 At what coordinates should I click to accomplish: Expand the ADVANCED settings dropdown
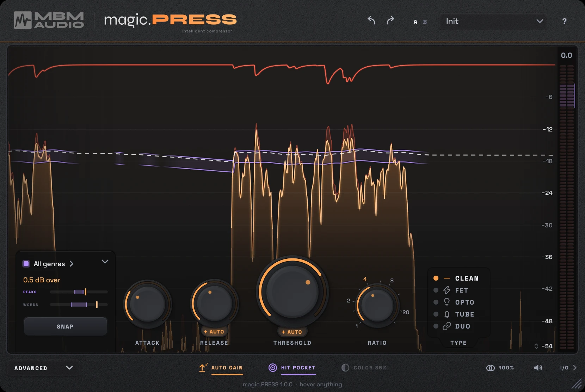(43, 368)
